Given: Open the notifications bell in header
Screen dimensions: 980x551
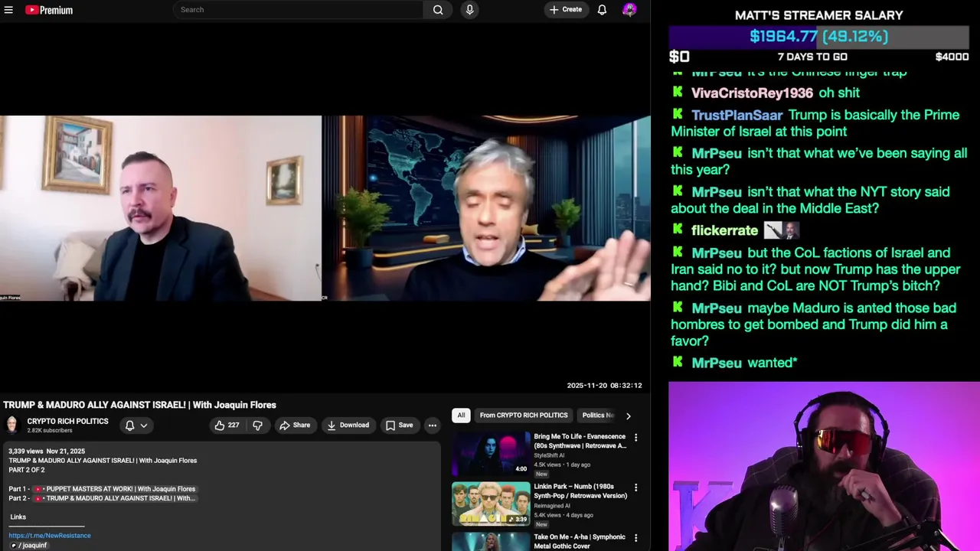Looking at the screenshot, I should (602, 10).
